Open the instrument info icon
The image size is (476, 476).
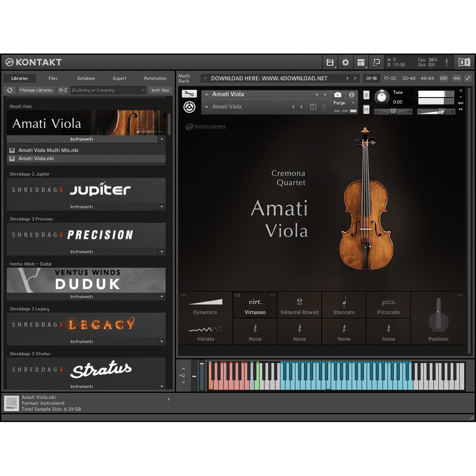point(352,94)
